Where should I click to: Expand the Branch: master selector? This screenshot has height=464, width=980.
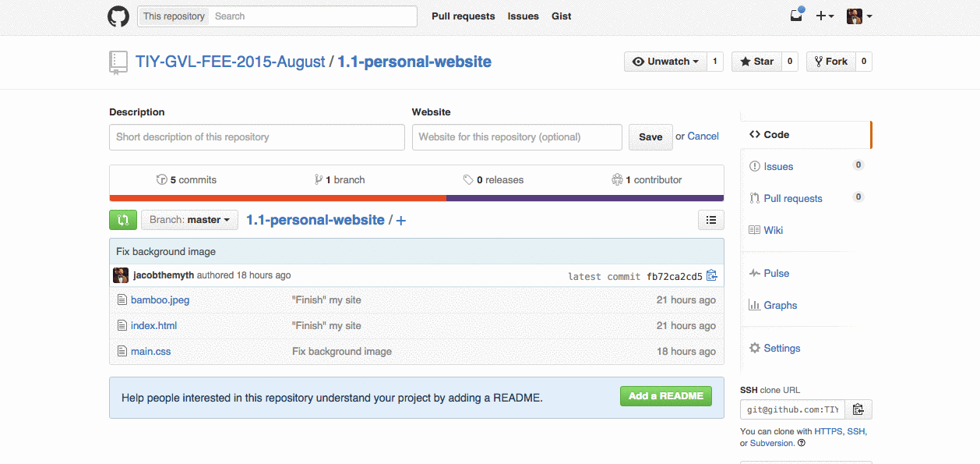[189, 220]
